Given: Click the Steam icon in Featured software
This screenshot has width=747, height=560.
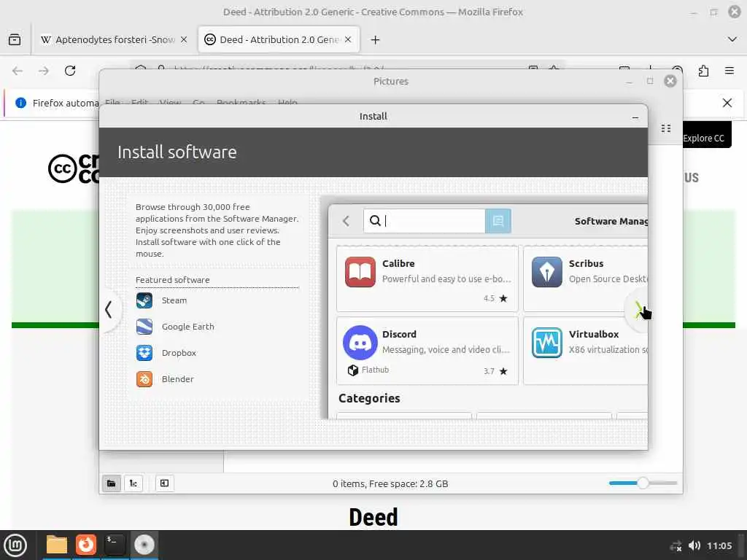Looking at the screenshot, I should pyautogui.click(x=144, y=300).
